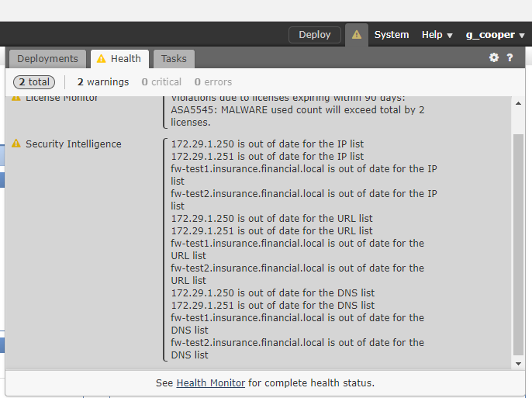Screen dimensions: 532x398
Task: Open the notification panel gear settings
Action: (x=494, y=58)
